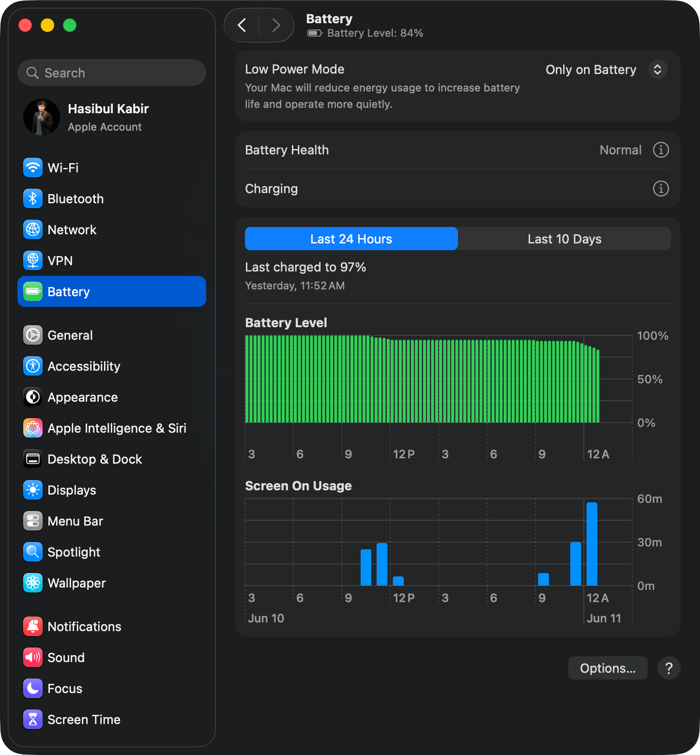Click the VPN icon in sidebar
Image resolution: width=700 pixels, height=755 pixels.
click(33, 261)
